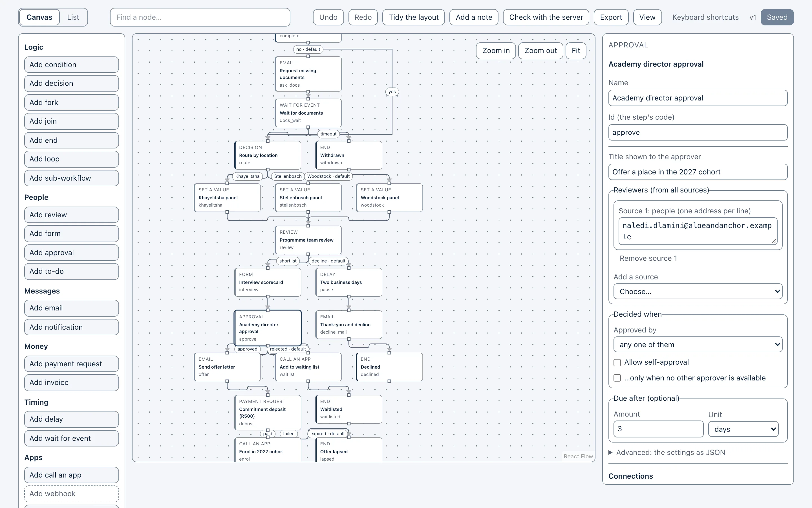
Task: Add an approval node
Action: tap(71, 253)
